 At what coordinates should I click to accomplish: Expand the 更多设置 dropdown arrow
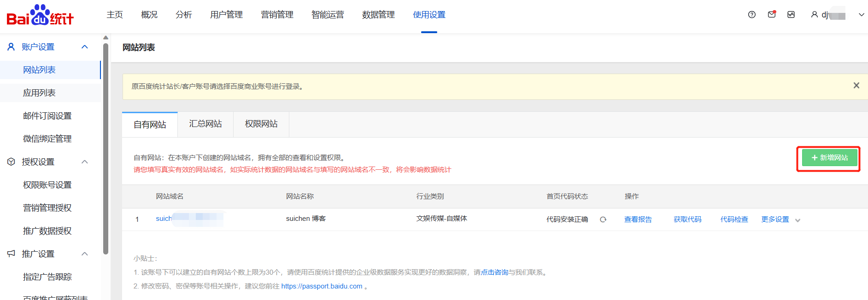point(798,220)
